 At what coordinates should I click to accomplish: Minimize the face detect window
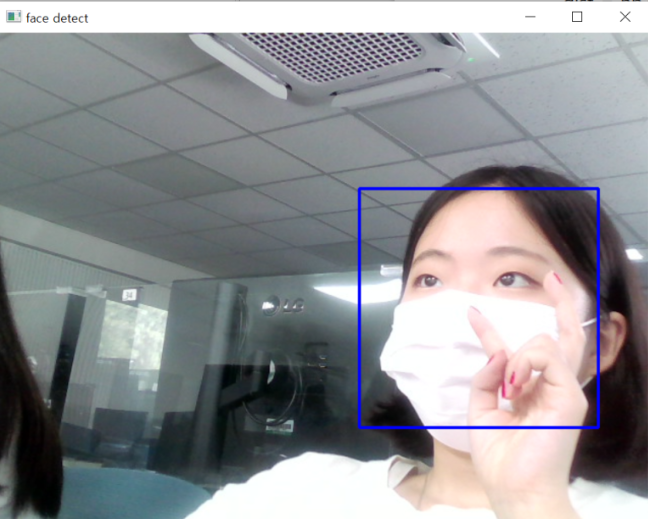click(x=530, y=17)
